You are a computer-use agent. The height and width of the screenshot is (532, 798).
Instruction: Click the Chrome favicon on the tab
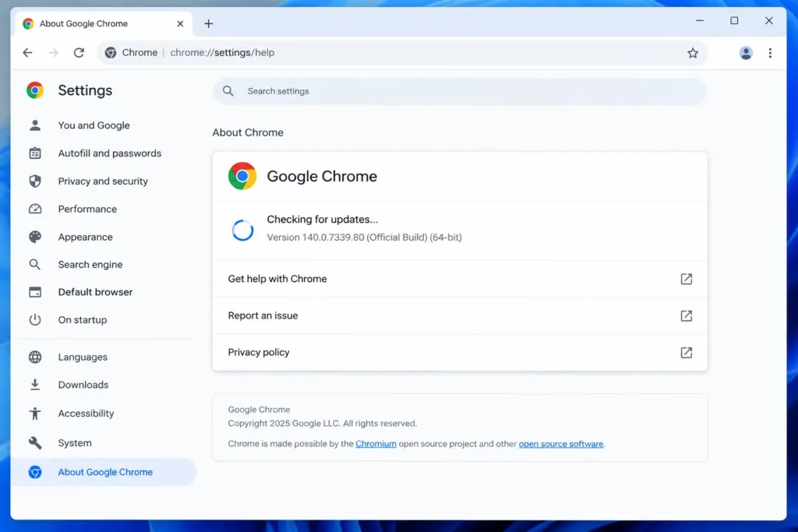28,24
